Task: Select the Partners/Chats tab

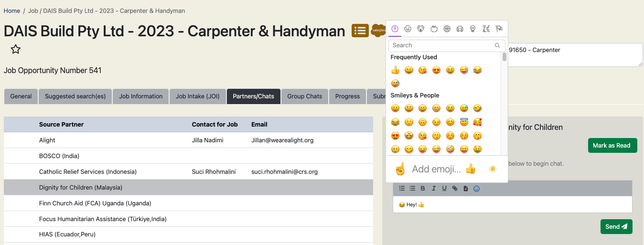Action: (254, 96)
